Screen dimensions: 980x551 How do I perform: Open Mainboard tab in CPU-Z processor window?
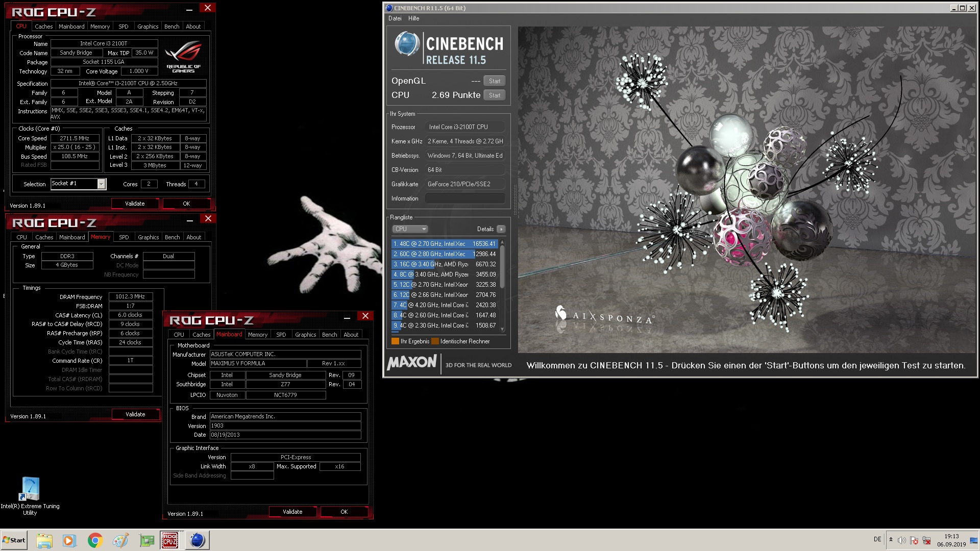(71, 27)
